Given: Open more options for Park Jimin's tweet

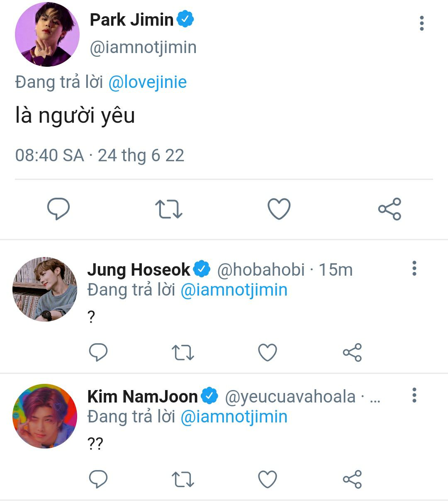Looking at the screenshot, I should pos(421,23).
